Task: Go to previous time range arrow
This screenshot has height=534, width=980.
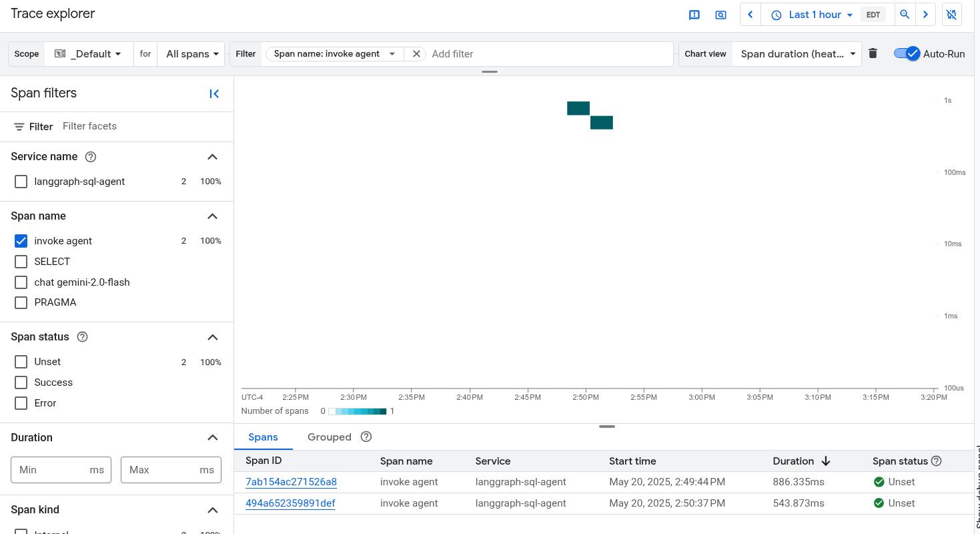Action: point(751,15)
